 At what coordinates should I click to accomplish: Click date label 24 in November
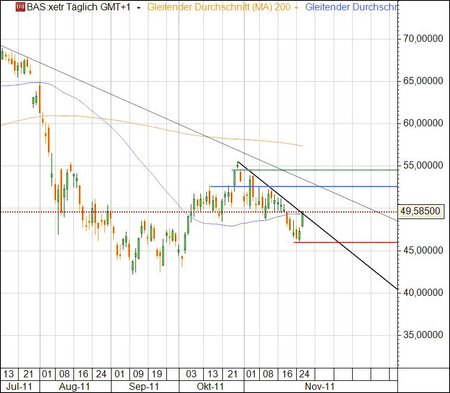[x=304, y=374]
